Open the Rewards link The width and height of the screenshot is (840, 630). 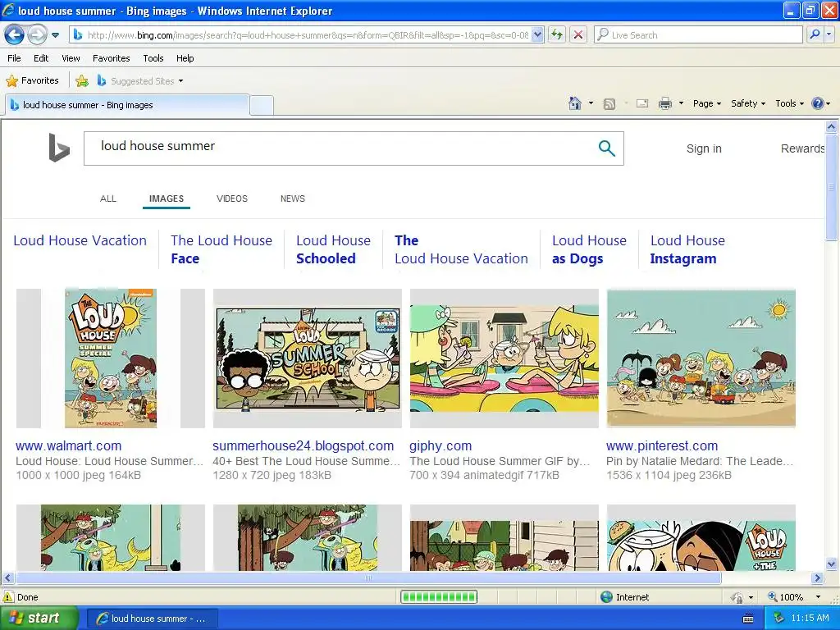[x=802, y=148]
